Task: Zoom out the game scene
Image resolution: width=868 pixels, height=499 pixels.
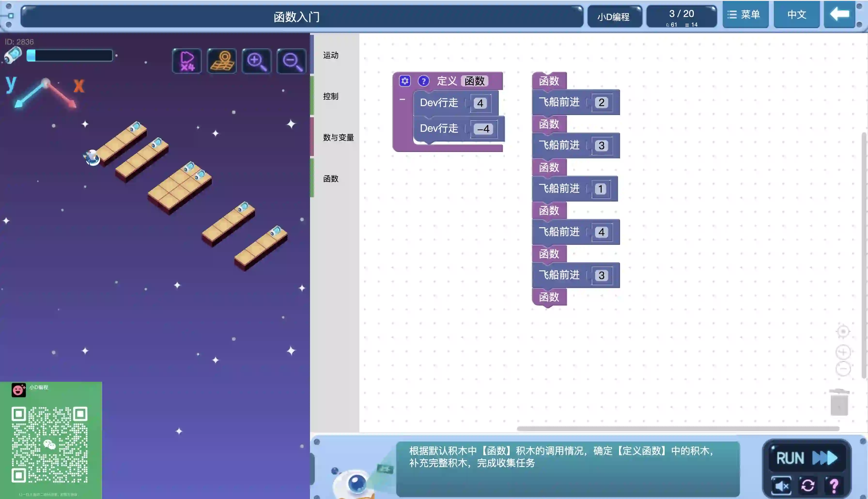Action: click(292, 61)
